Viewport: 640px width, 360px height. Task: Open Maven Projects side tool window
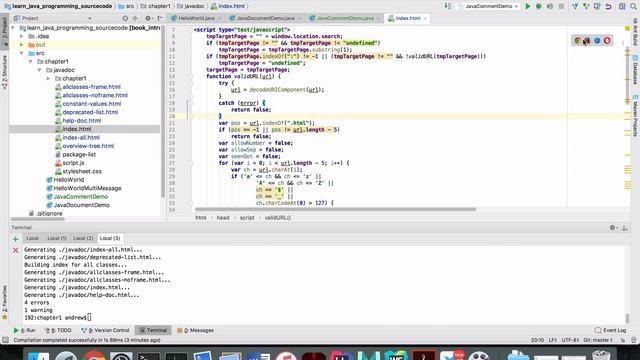(636, 115)
